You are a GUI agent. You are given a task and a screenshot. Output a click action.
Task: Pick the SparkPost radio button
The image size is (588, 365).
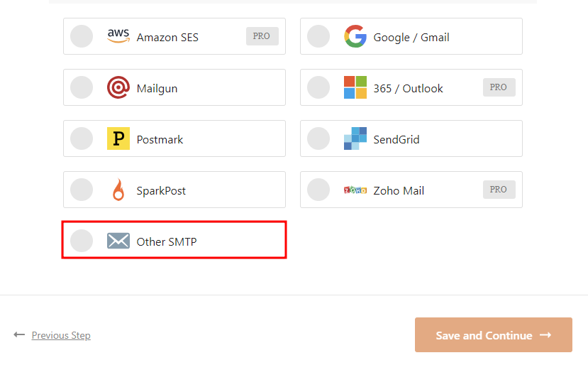82,190
